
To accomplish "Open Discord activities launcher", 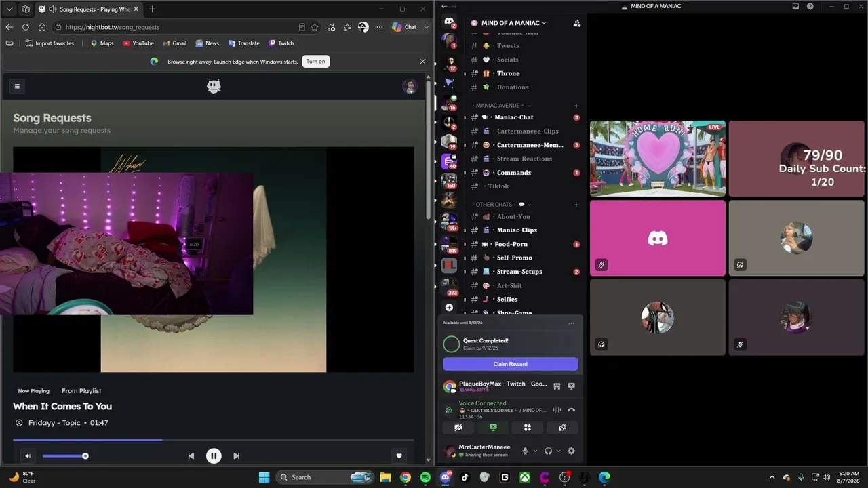I will point(528,428).
